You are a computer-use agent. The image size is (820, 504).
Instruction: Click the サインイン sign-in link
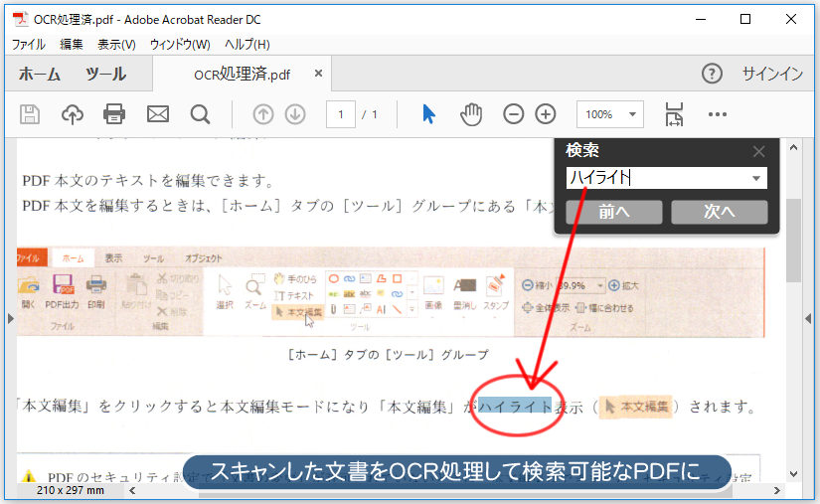(772, 74)
